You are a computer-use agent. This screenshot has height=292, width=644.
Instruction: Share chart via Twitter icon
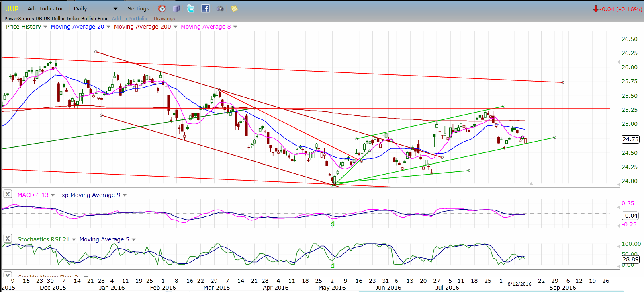(191, 8)
